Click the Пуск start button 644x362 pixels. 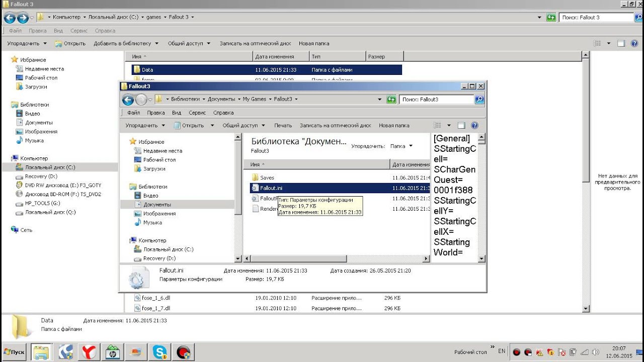tap(15, 352)
